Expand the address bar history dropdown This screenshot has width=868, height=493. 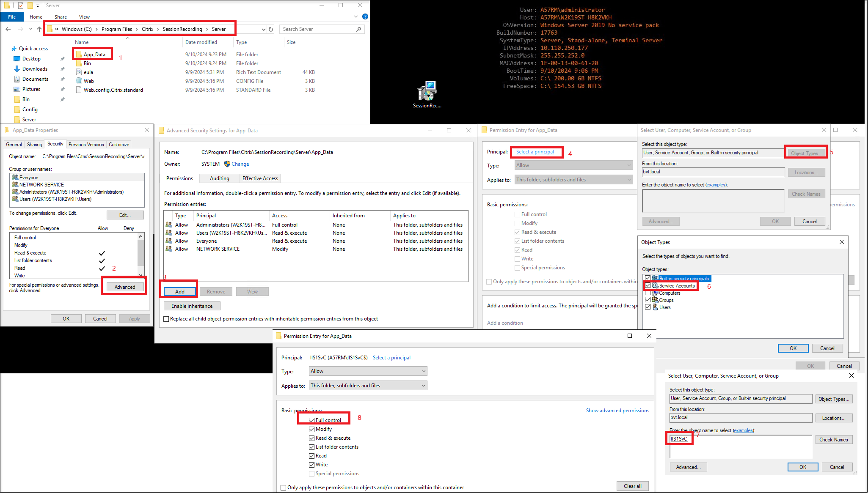(x=265, y=29)
